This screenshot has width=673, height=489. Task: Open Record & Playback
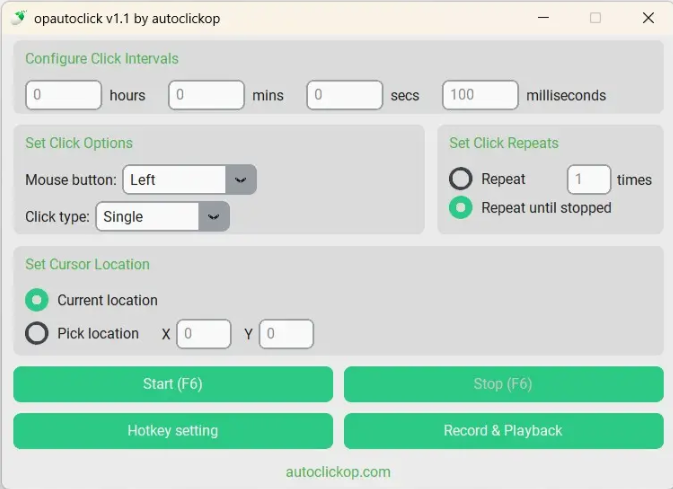point(503,431)
